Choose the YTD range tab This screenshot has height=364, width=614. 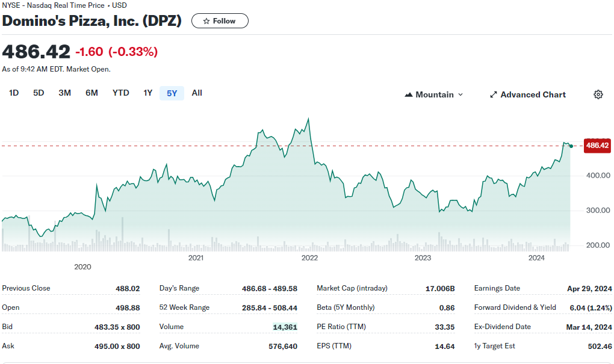120,93
